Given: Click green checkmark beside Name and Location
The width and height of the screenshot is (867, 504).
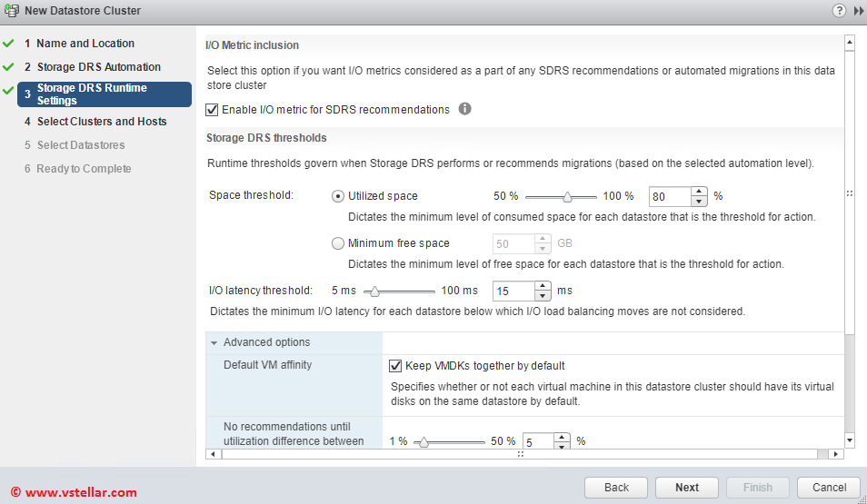Looking at the screenshot, I should pos(8,43).
